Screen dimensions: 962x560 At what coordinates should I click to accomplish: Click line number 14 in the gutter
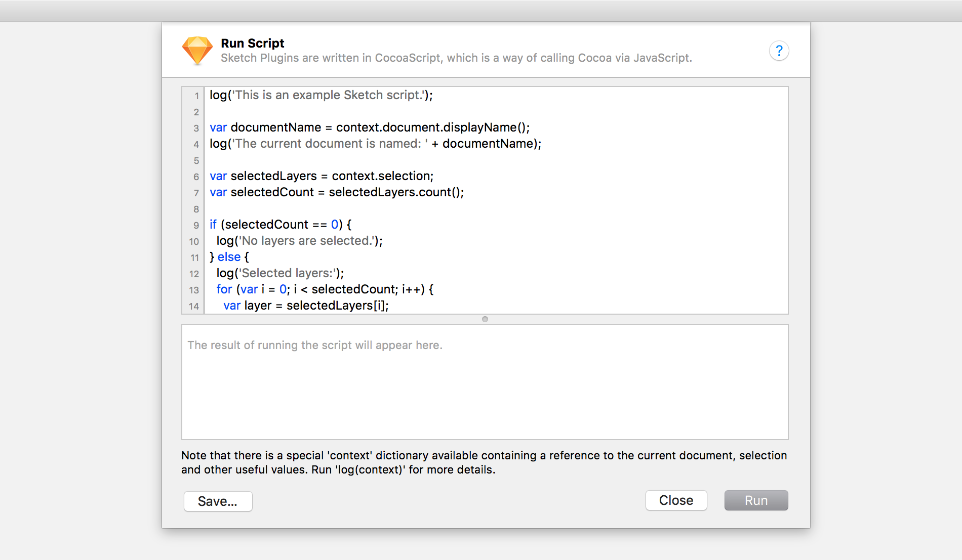coord(194,306)
